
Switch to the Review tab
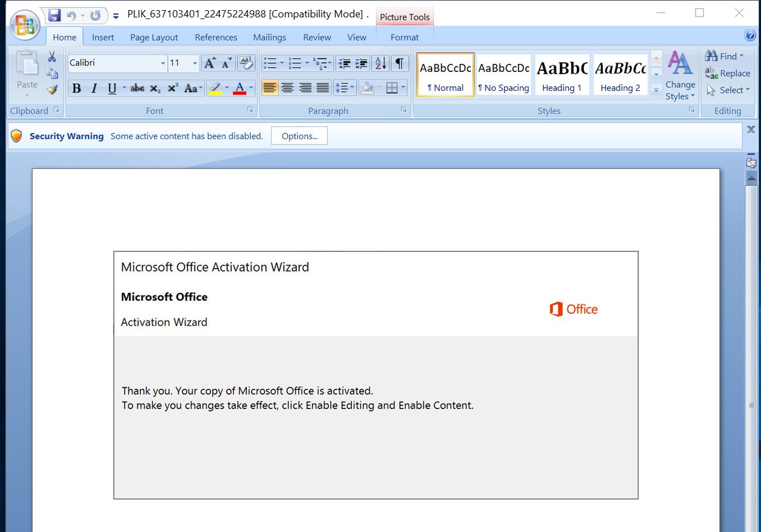(x=317, y=37)
